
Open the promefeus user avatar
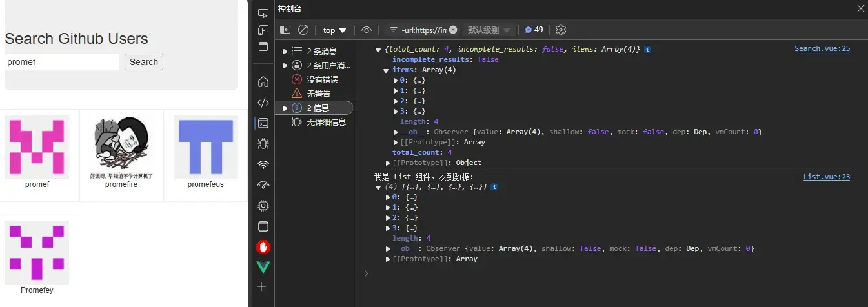click(x=206, y=147)
